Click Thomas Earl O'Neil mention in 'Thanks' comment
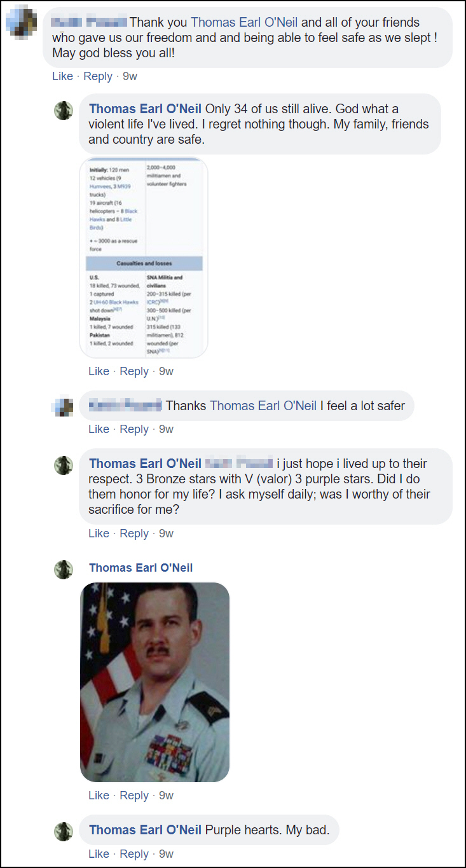The image size is (466, 868). click(x=263, y=406)
